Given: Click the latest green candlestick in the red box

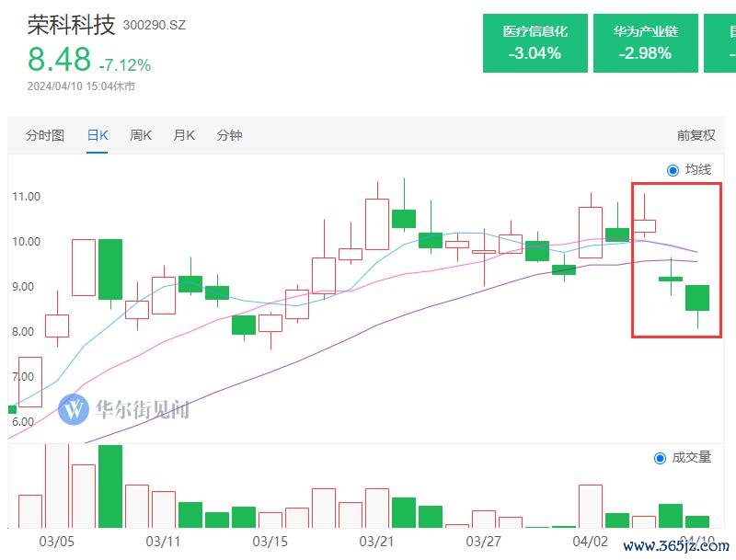Looking at the screenshot, I should (697, 298).
